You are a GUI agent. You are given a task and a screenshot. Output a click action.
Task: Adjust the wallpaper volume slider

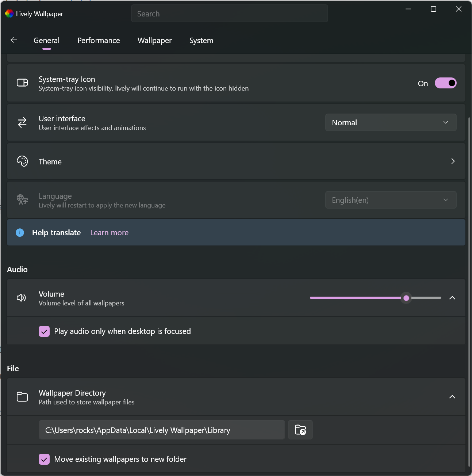click(406, 298)
